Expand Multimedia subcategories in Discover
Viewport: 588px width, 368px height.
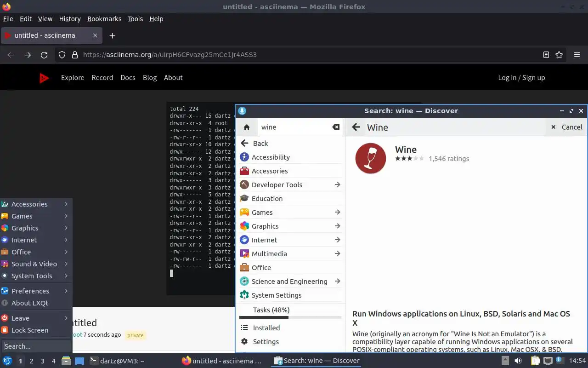click(x=337, y=253)
